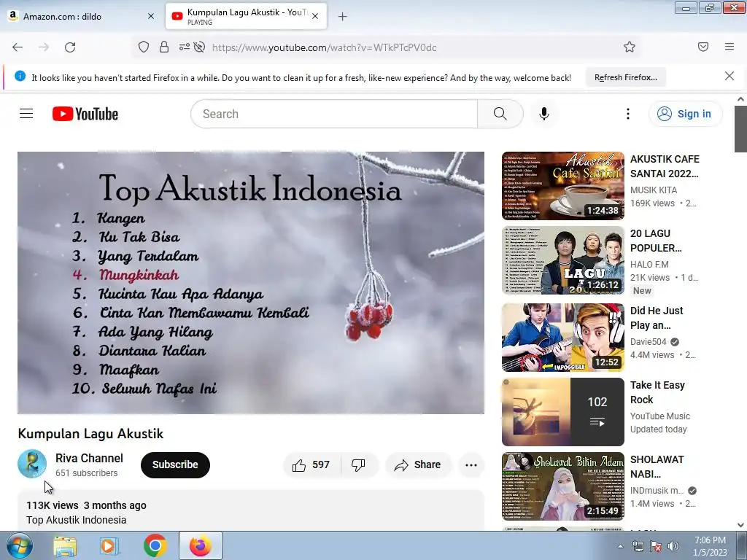The image size is (747, 560).
Task: Launch Windows Media Player from taskbar
Action: click(109, 545)
